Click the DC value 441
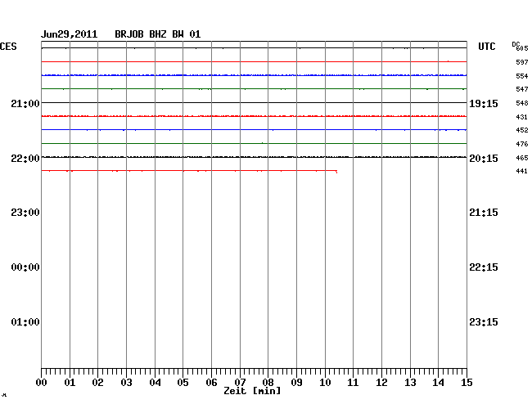The width and height of the screenshot is (532, 404). [x=522, y=171]
